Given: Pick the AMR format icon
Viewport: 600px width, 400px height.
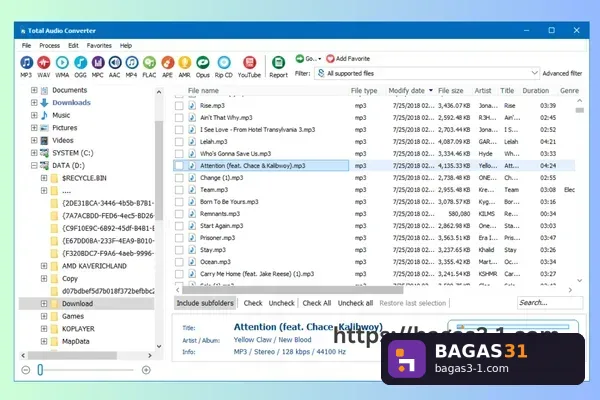Looking at the screenshot, I should pyautogui.click(x=184, y=63).
